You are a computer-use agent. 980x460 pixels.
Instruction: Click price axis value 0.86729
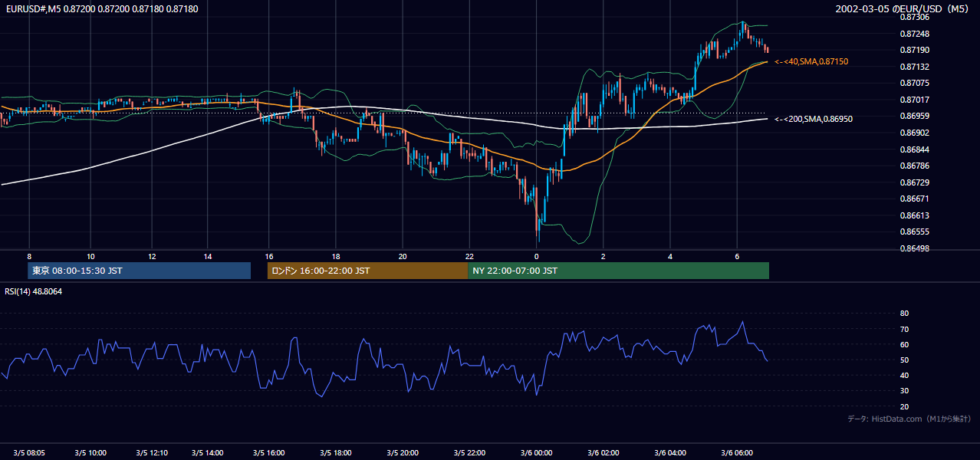tap(914, 182)
